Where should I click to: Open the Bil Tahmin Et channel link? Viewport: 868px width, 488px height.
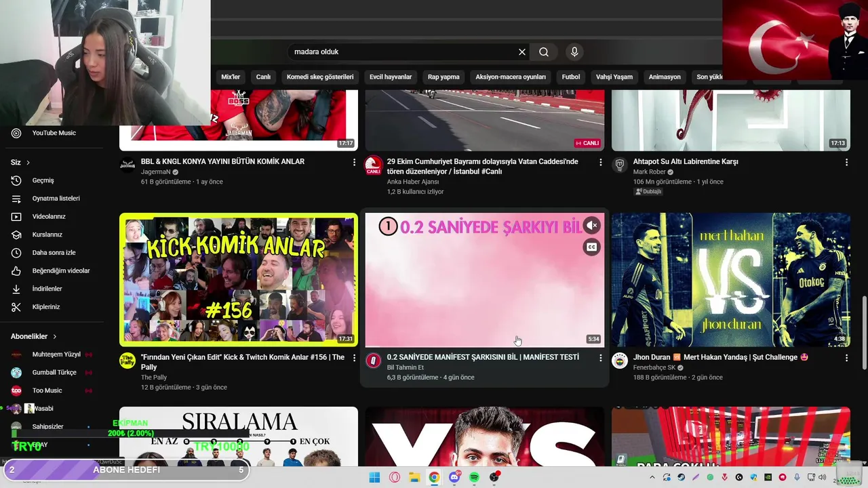click(x=406, y=367)
